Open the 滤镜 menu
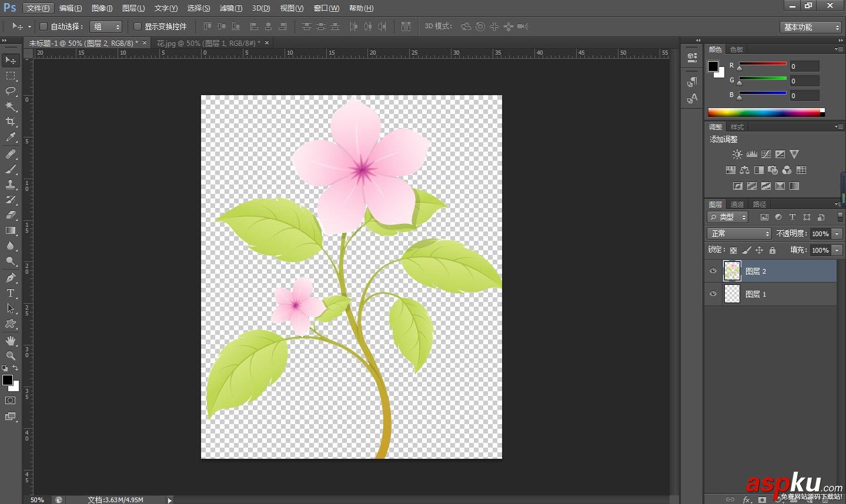This screenshot has height=504, width=846. click(230, 8)
